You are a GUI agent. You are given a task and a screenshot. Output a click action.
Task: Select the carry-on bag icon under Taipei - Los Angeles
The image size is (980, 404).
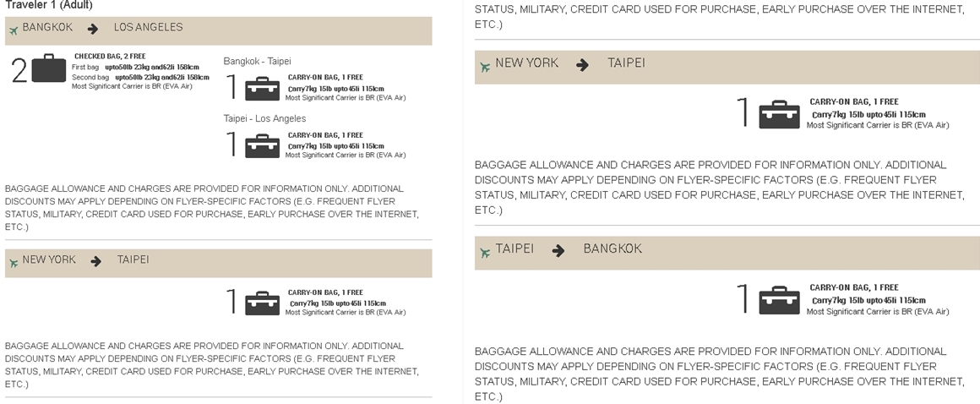coord(262,145)
